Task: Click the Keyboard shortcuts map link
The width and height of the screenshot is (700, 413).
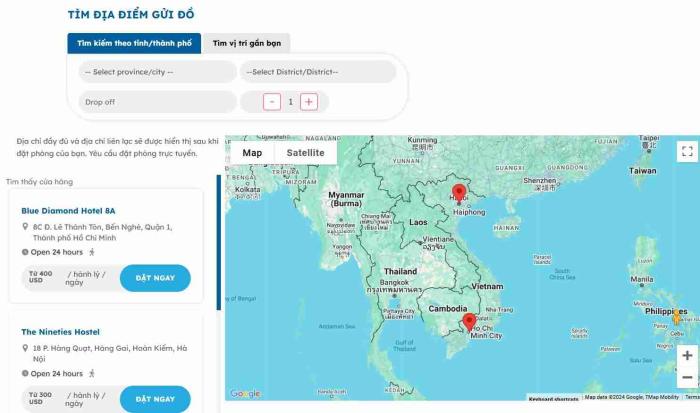Action: tap(553, 397)
